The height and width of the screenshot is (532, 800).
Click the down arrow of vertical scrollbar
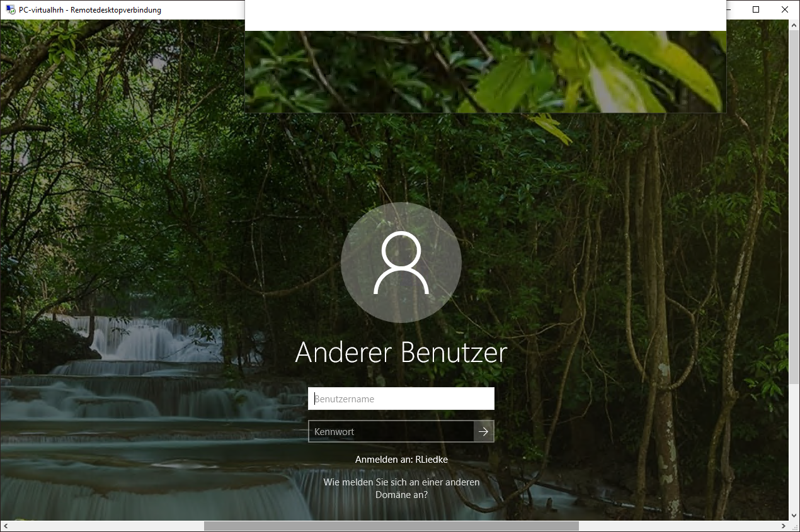click(794, 516)
